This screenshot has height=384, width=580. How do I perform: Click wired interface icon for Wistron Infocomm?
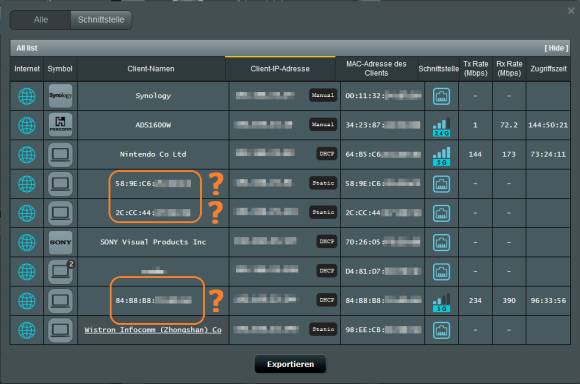pos(441,330)
